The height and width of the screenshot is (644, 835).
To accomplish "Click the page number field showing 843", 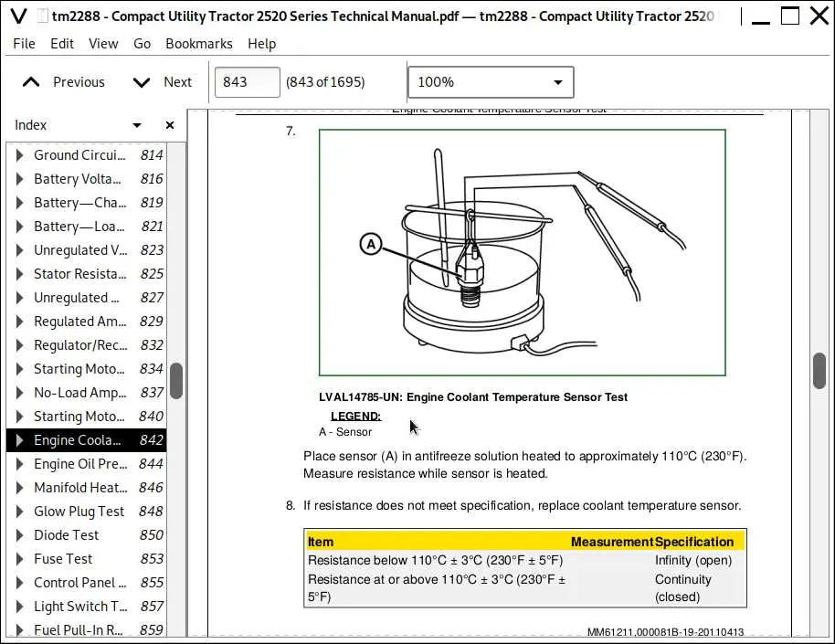I will click(x=247, y=82).
